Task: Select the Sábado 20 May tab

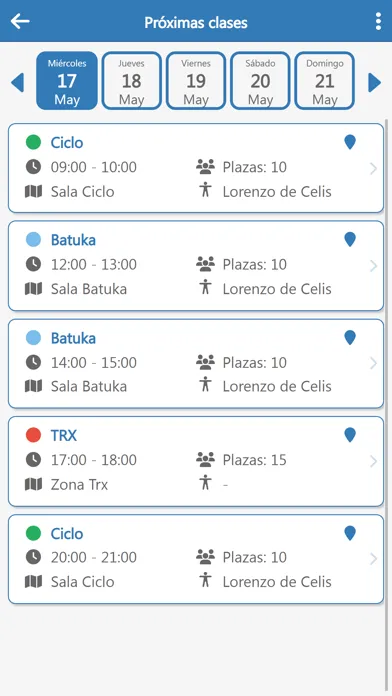Action: (x=260, y=81)
